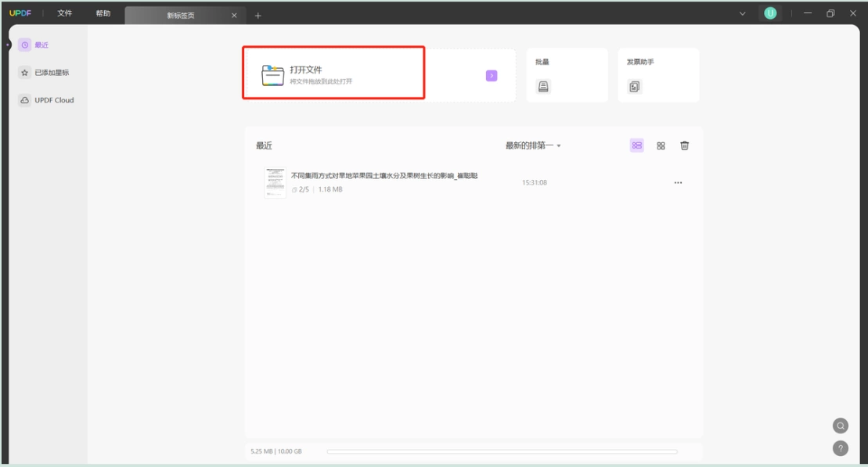Click the 发票助手 label

click(x=640, y=62)
